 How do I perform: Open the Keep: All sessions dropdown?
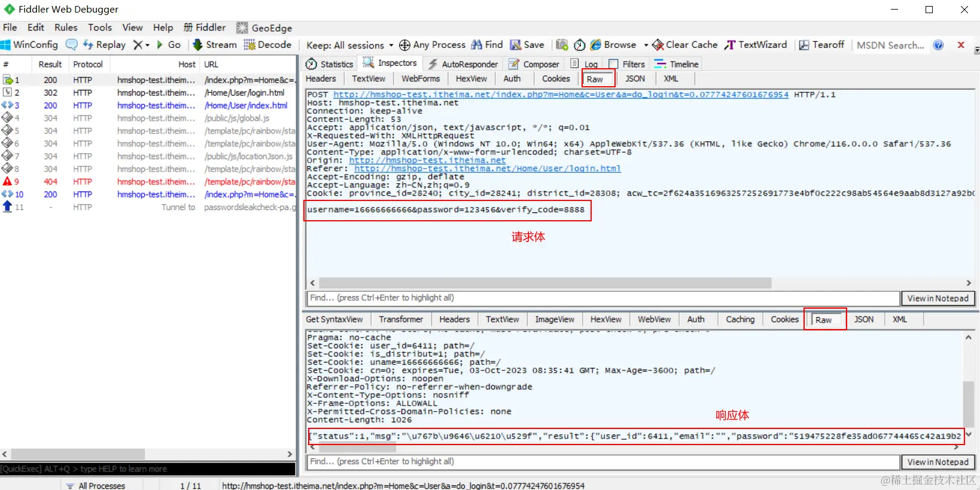tap(350, 45)
